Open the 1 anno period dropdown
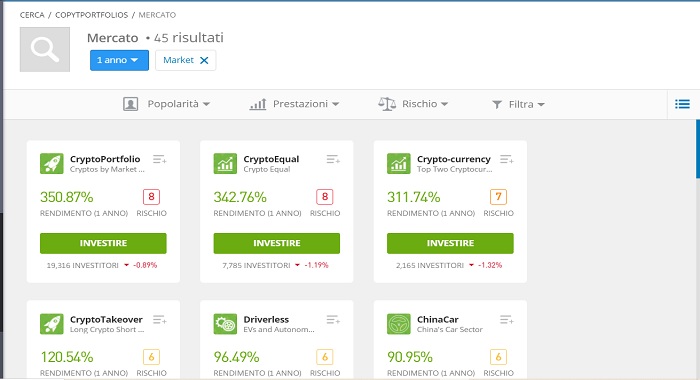 click(119, 60)
